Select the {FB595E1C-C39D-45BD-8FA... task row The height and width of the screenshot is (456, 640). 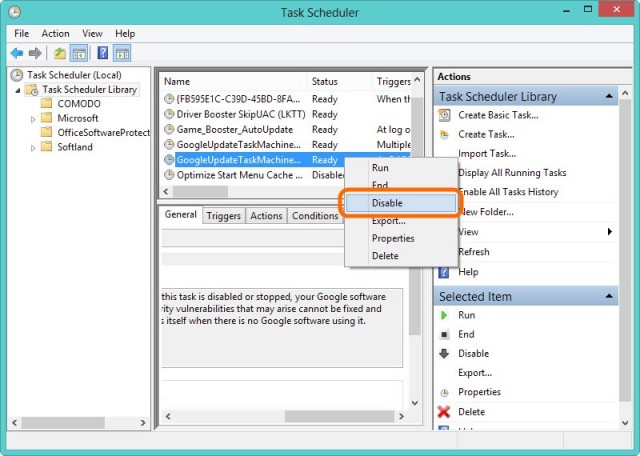285,99
